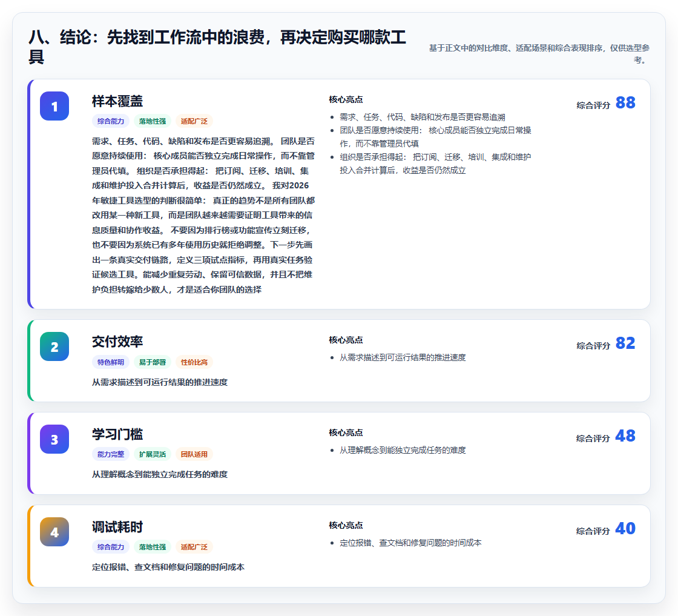Click 学习门槛 description under its tags
678x616 pixels.
[160, 474]
